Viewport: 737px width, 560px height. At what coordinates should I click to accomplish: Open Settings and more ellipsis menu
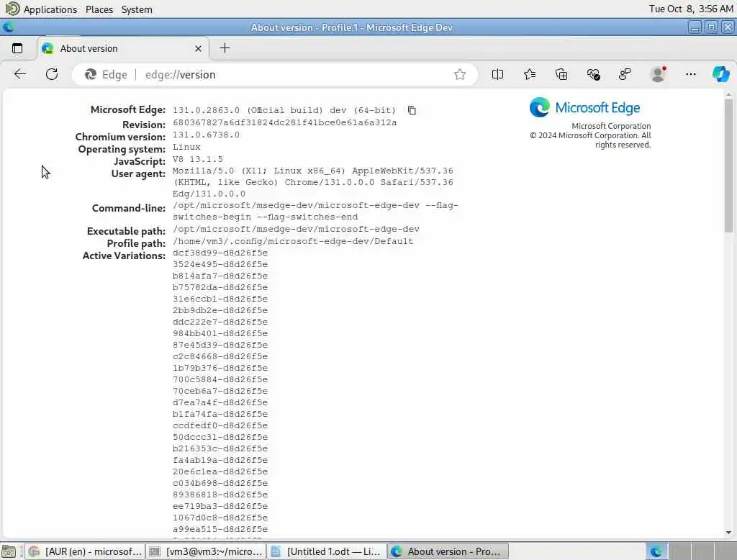click(x=690, y=74)
